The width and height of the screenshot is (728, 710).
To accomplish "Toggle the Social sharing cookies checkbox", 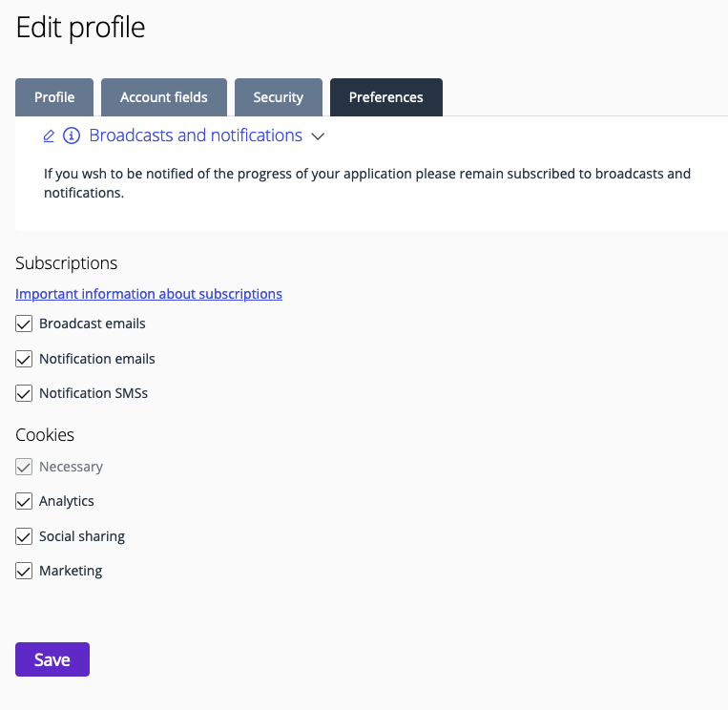I will click(24, 536).
